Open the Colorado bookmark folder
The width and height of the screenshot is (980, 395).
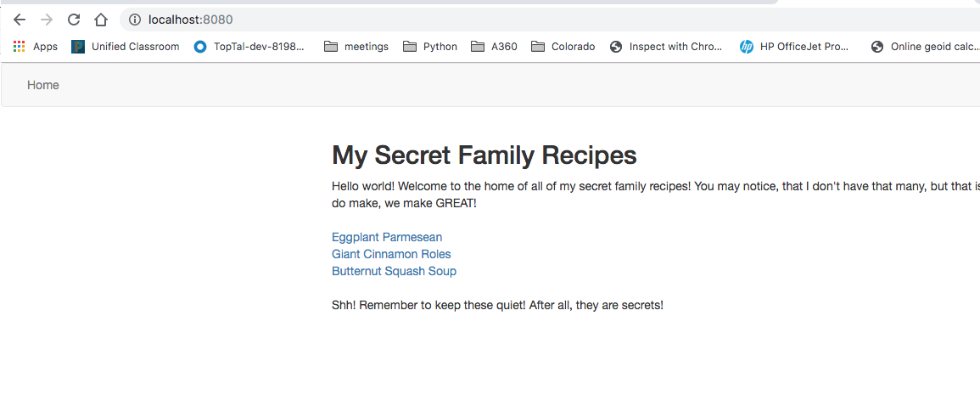click(563, 47)
